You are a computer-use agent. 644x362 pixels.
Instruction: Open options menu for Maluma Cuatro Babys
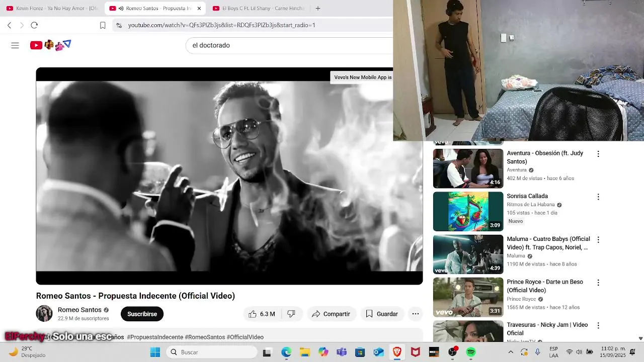tap(598, 240)
